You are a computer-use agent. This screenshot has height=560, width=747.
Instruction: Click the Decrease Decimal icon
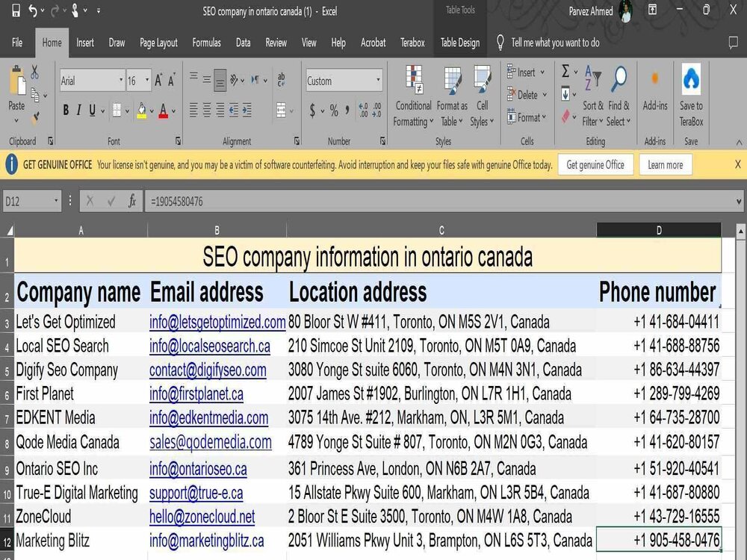(x=376, y=111)
